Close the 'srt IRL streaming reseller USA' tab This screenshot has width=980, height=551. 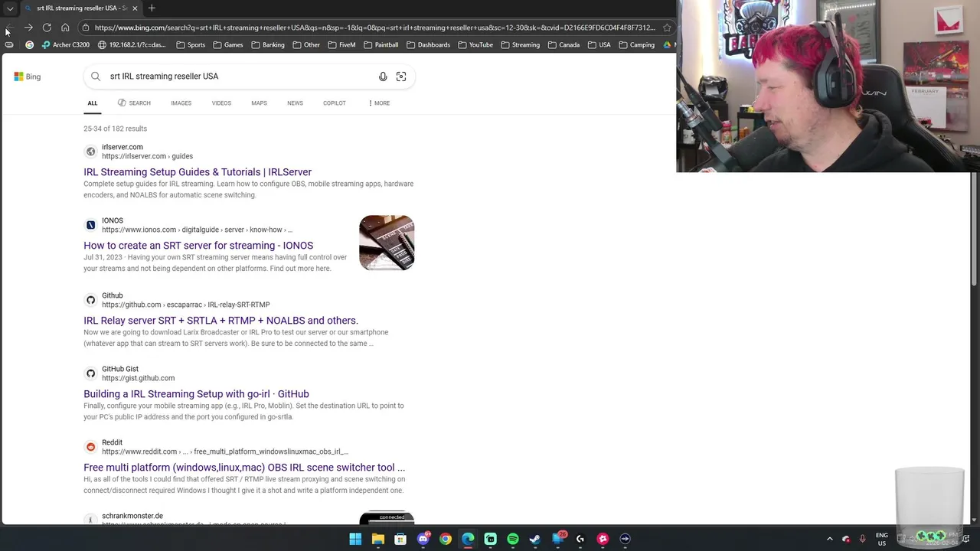(x=135, y=8)
